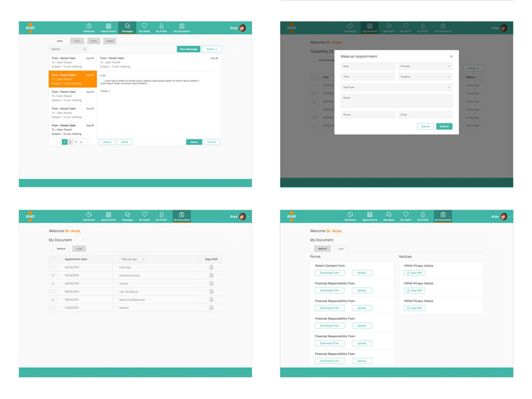This screenshot has width=532, height=399.
Task: Open the Invoice row PDF icon
Action: (211, 283)
